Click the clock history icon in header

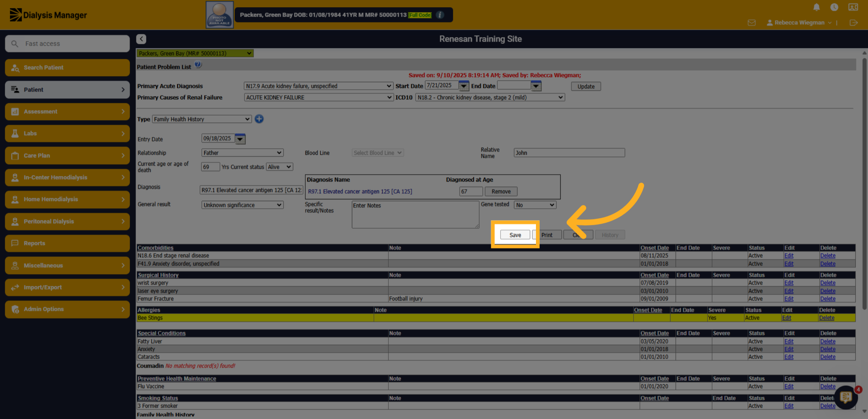pyautogui.click(x=834, y=7)
